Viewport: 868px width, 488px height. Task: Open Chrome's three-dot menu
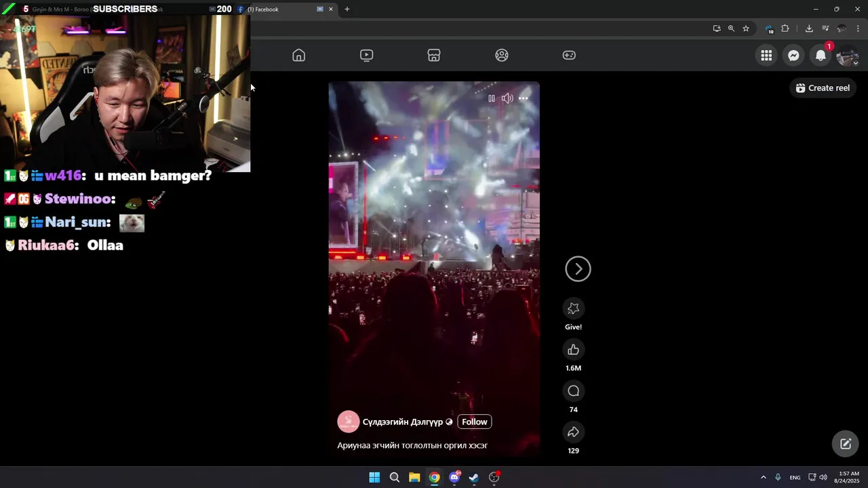858,28
